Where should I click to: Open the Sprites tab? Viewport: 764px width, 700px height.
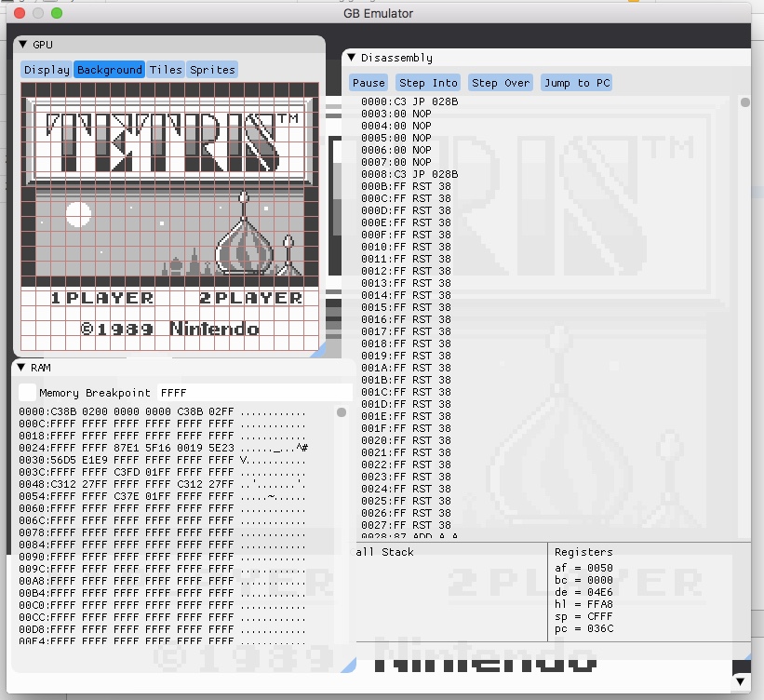coord(212,70)
